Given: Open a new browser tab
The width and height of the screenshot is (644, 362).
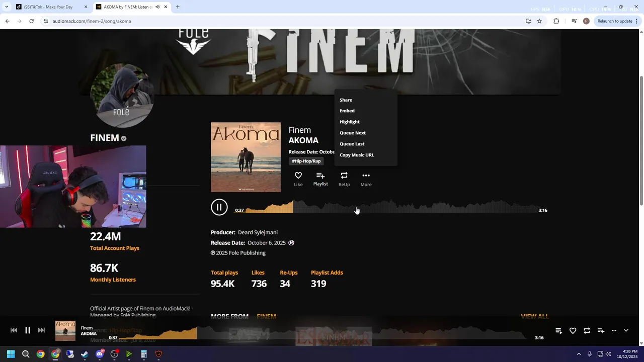Looking at the screenshot, I should click(178, 7).
